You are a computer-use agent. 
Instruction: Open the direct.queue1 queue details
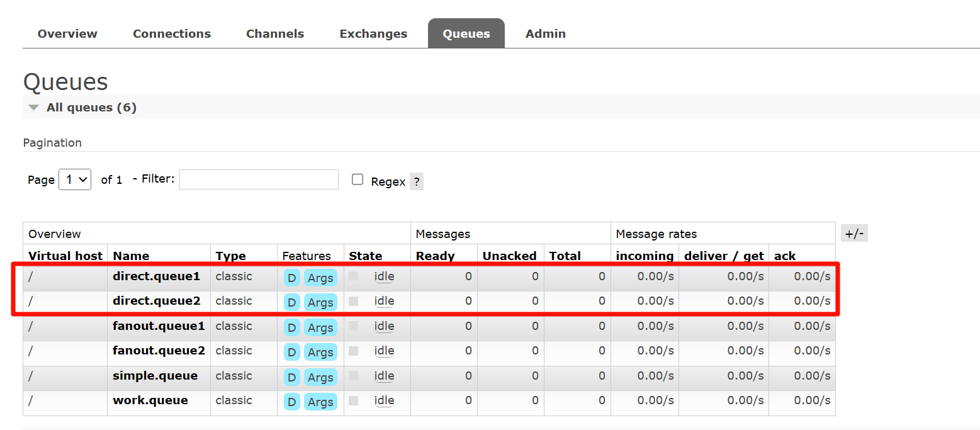156,276
